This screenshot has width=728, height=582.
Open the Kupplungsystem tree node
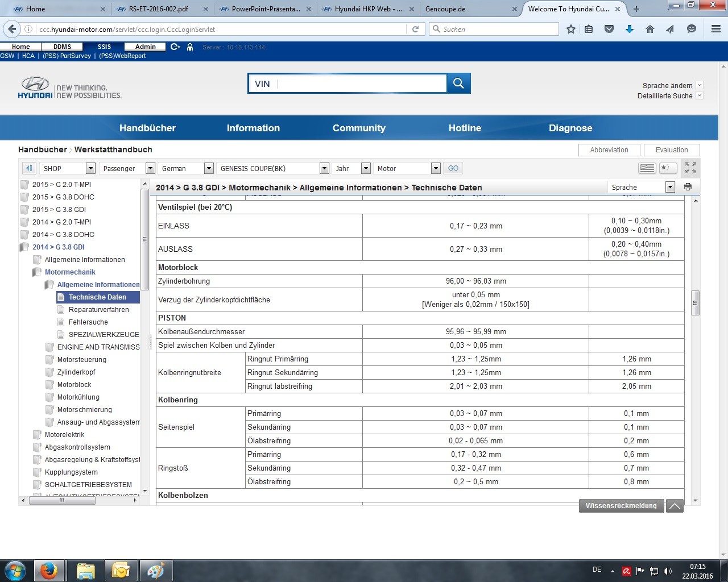point(71,472)
